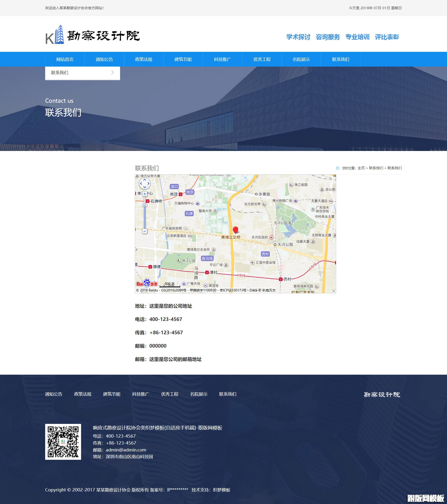Click the shopping icon at 万俪购物中心
447x504 pixels.
[198, 204]
